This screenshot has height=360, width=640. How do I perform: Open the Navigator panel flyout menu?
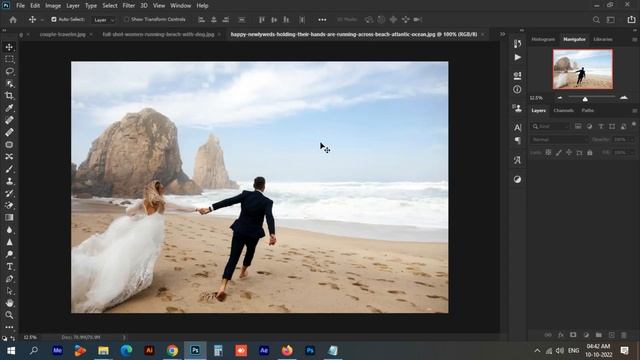pyautogui.click(x=634, y=39)
